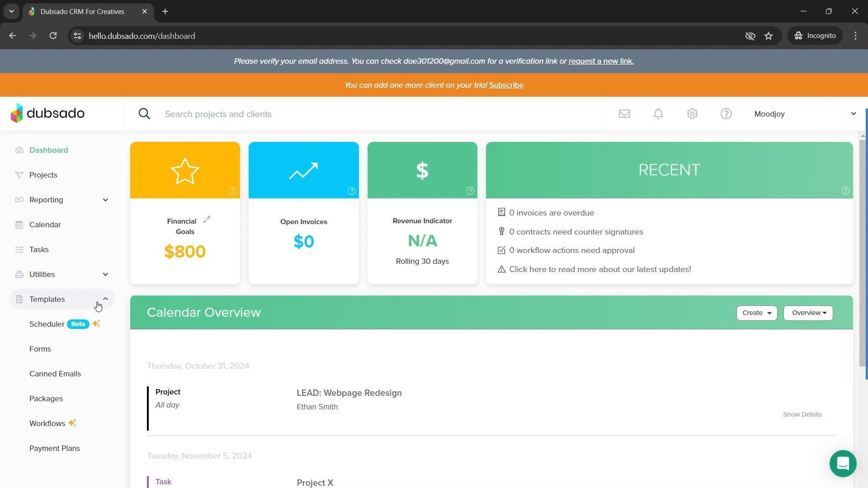Open the settings gear icon
The image size is (868, 488).
click(x=692, y=114)
